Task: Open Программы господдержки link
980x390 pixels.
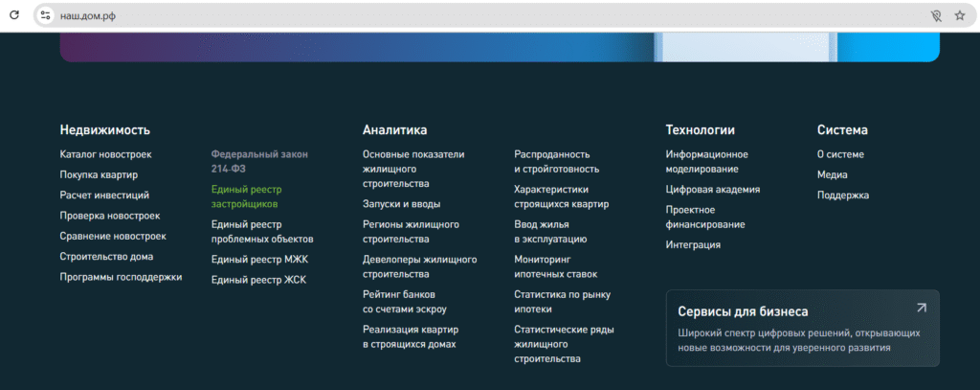Action: tap(121, 277)
